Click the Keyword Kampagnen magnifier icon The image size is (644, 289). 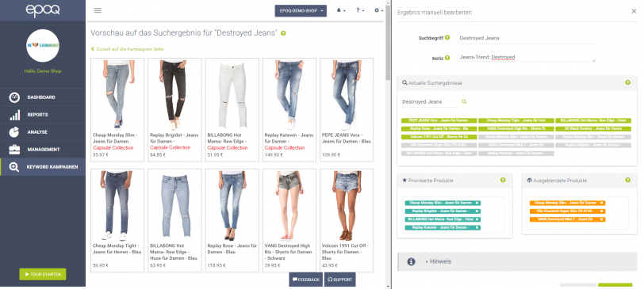pyautogui.click(x=14, y=167)
